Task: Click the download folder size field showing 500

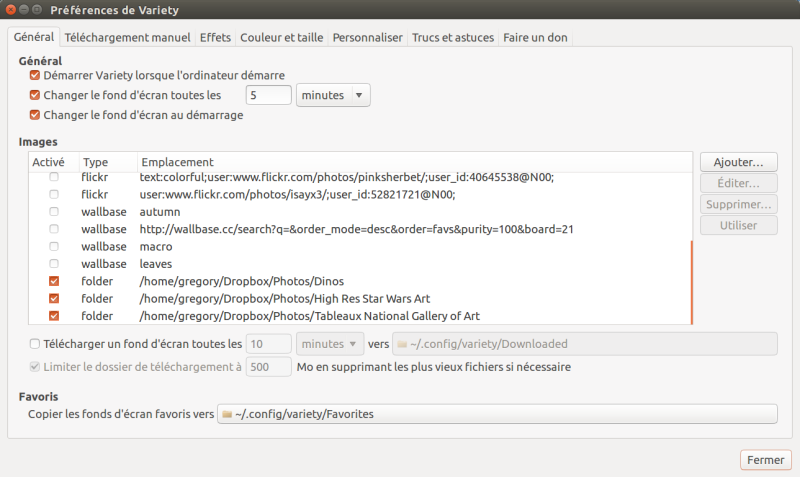Action: point(268,367)
